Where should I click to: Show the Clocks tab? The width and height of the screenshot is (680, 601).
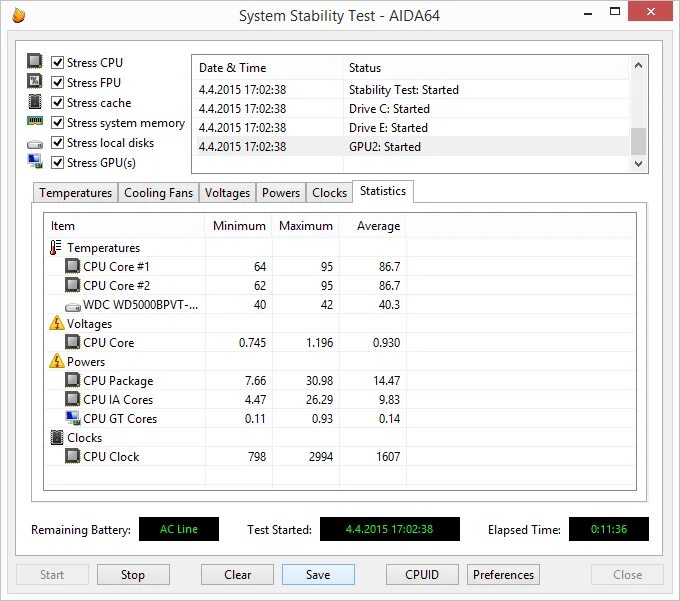point(330,193)
